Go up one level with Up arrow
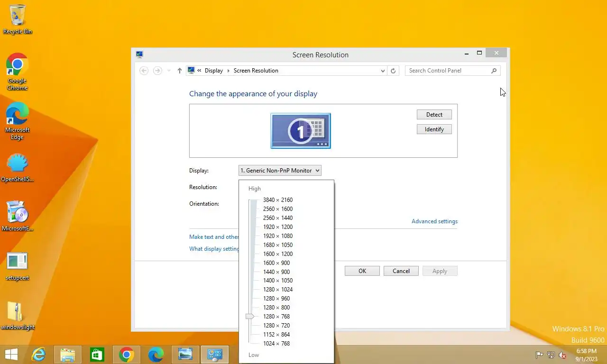This screenshot has height=364, width=607. click(179, 71)
